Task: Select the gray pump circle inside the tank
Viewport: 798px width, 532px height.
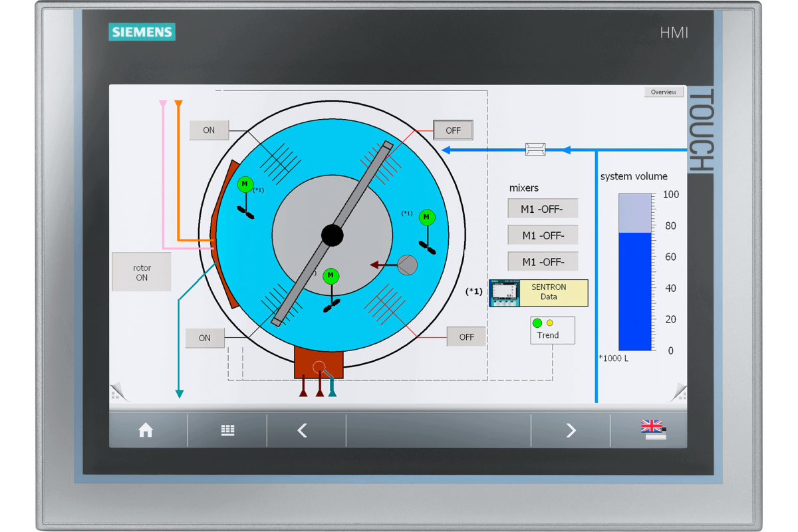Action: point(407,265)
